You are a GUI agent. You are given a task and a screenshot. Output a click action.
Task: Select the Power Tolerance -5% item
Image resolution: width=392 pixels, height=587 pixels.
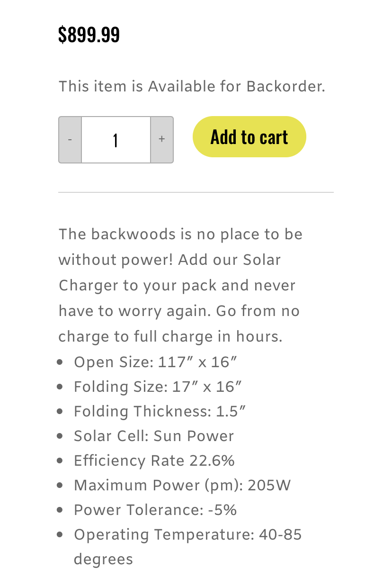(x=155, y=510)
